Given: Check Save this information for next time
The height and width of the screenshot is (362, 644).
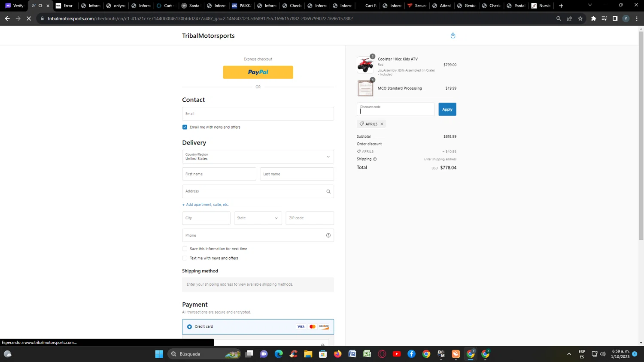Looking at the screenshot, I should [x=185, y=249].
